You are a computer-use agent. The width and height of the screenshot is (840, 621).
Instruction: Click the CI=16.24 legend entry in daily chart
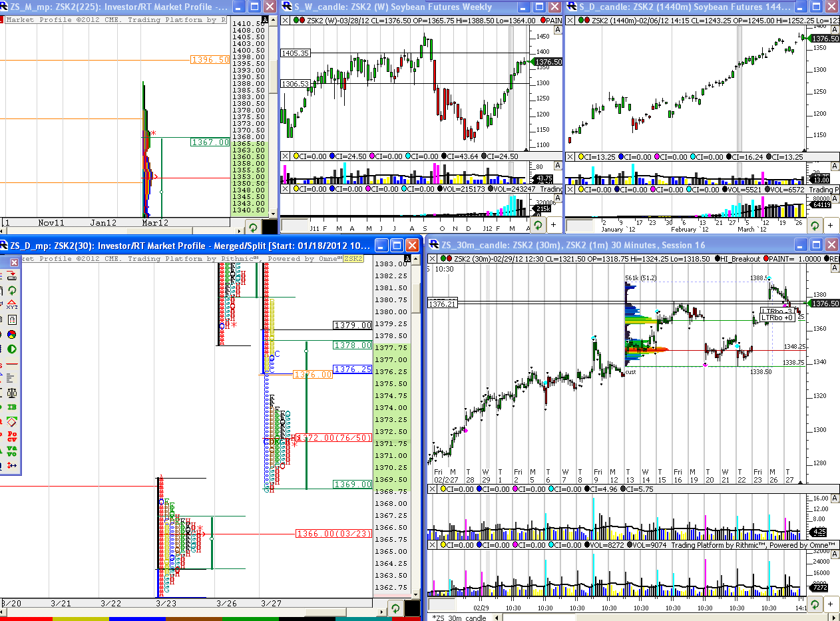(x=743, y=156)
